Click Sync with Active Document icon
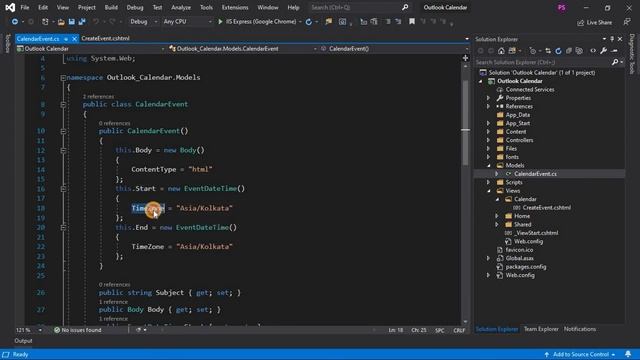640x360 pixels. point(548,51)
